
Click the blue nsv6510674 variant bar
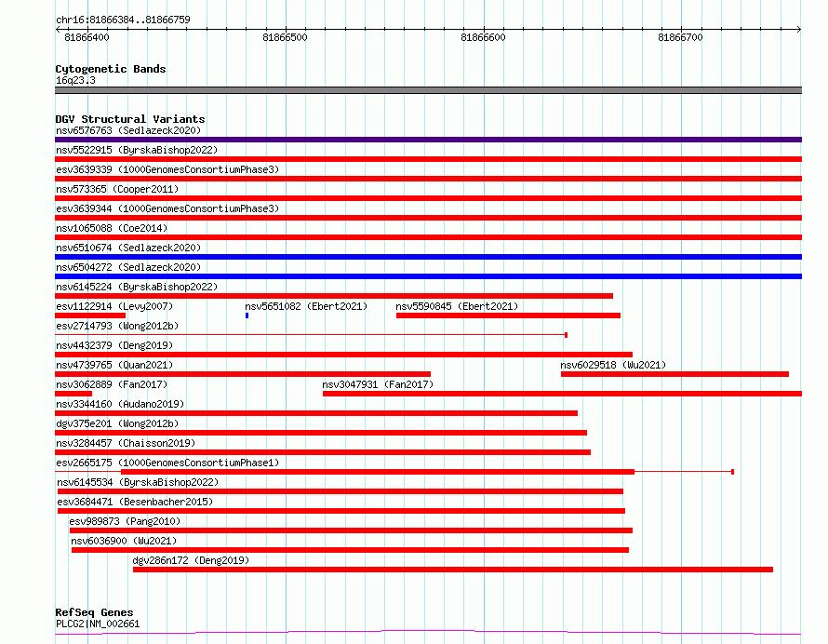coord(428,257)
